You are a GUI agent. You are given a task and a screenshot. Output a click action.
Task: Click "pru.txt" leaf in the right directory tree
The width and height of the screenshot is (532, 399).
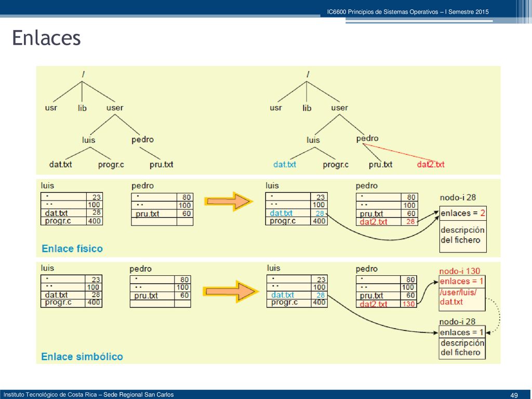point(380,165)
